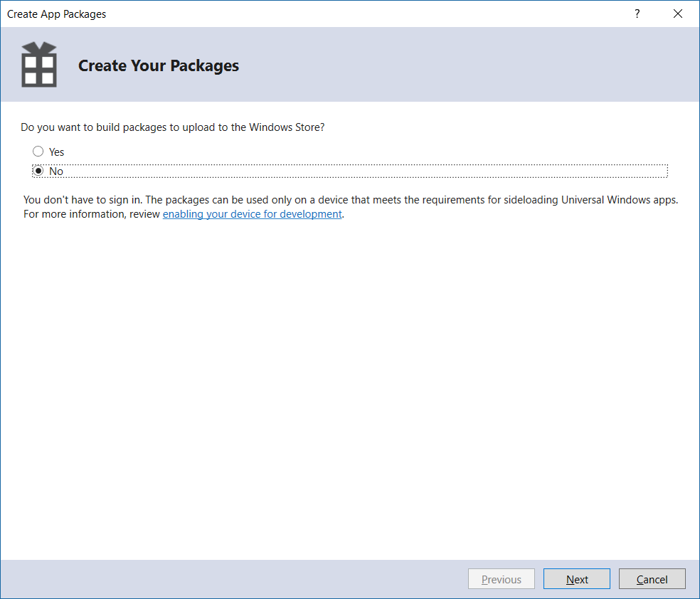Choose Yes to upload to the Windows Store

coord(38,151)
